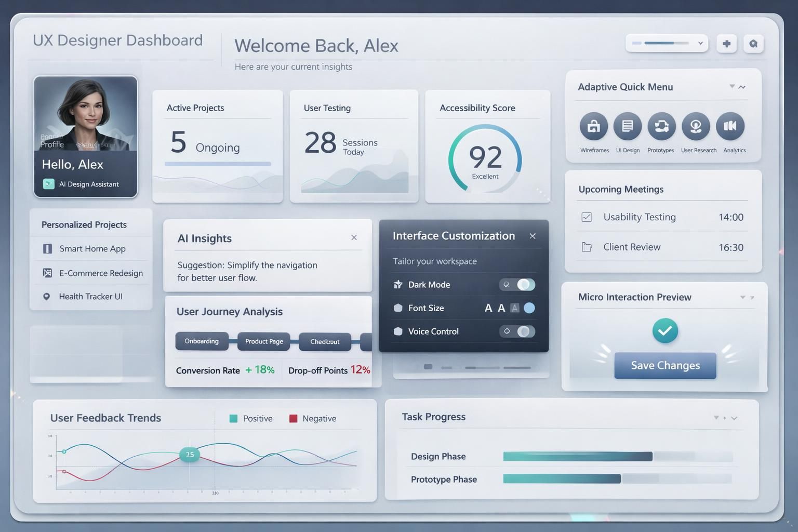
Task: Open the Wireframes quick menu icon
Action: (593, 126)
